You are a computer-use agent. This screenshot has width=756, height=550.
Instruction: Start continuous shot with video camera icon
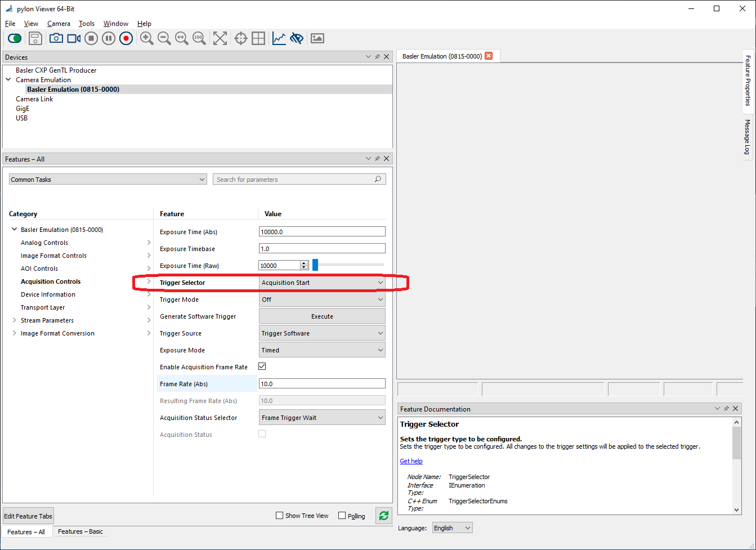(x=74, y=38)
